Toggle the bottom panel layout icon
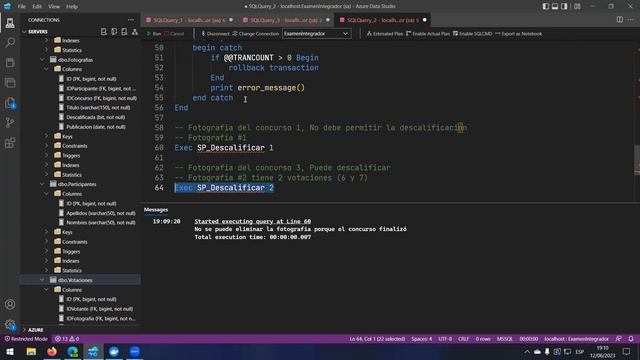This screenshot has width=640, height=360. click(x=555, y=6)
